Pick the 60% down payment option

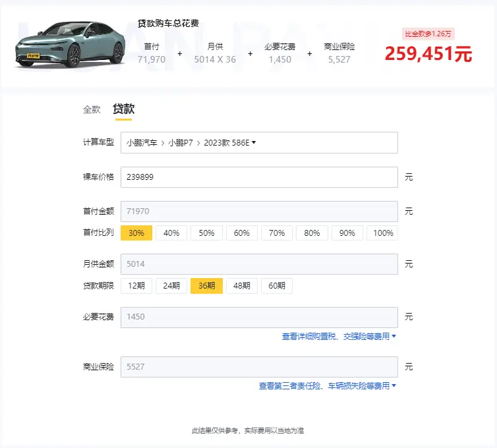[x=242, y=233]
